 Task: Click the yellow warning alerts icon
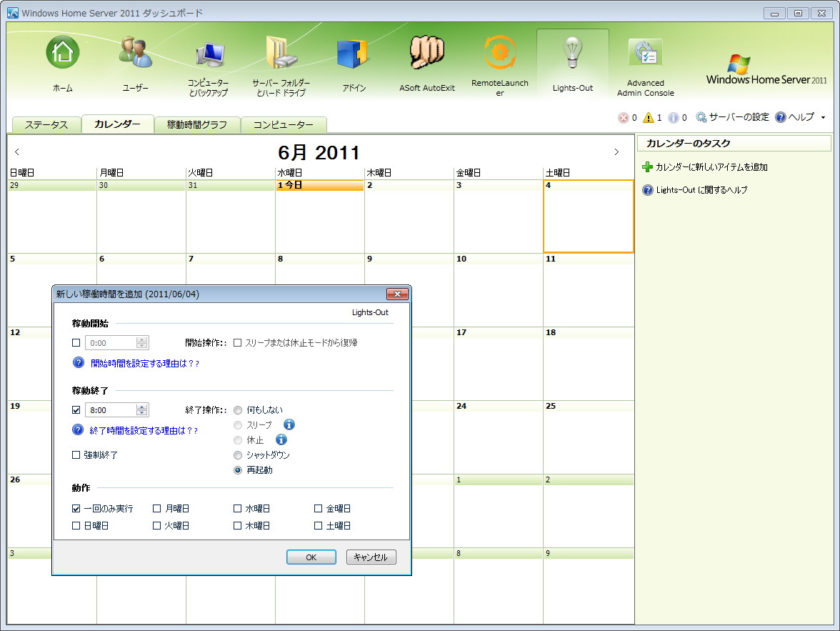coord(649,117)
